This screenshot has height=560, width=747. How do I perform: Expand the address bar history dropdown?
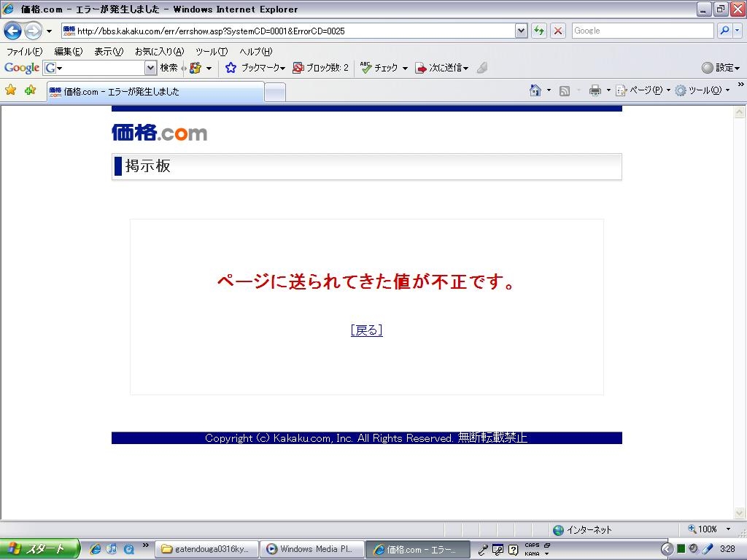tap(521, 31)
